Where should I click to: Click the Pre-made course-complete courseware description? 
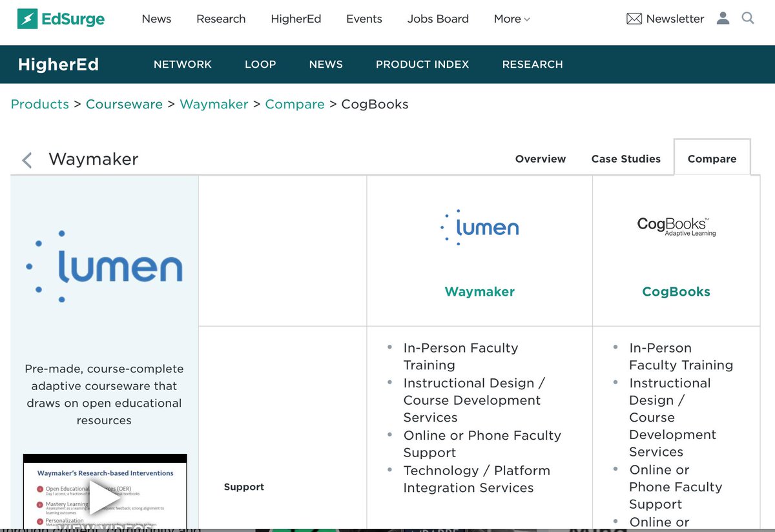(x=104, y=394)
